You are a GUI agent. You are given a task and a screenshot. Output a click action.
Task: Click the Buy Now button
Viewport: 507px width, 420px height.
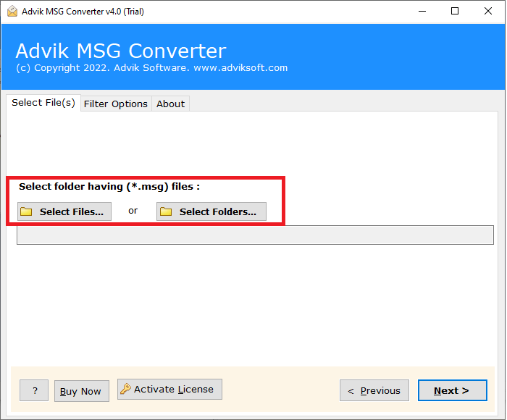pos(81,391)
